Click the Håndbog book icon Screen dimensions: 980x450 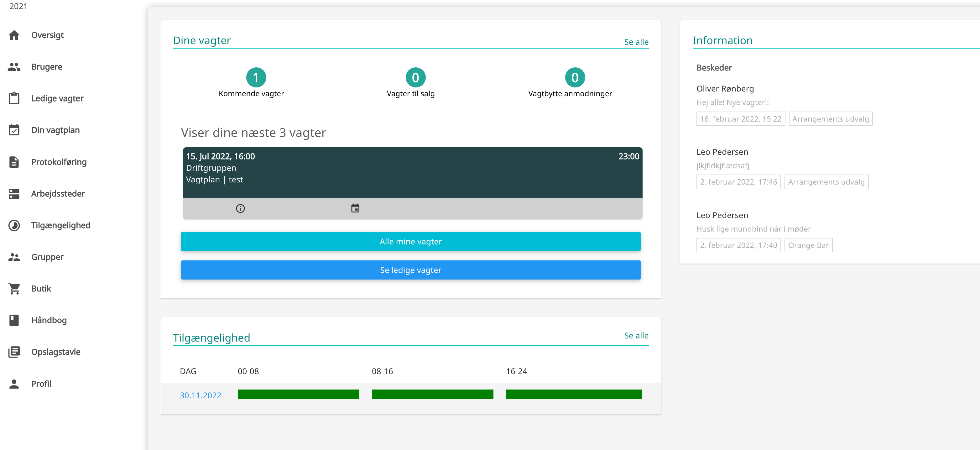click(x=14, y=320)
